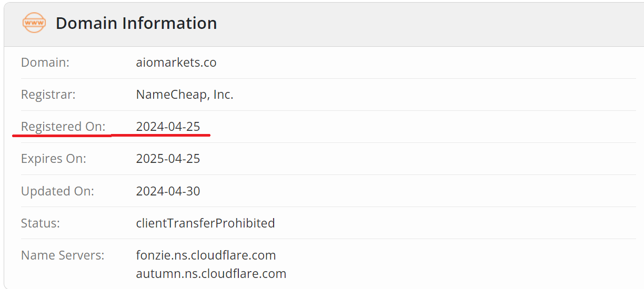The width and height of the screenshot is (644, 289).
Task: Click the expiry date 2025-04-25
Action: coord(168,159)
